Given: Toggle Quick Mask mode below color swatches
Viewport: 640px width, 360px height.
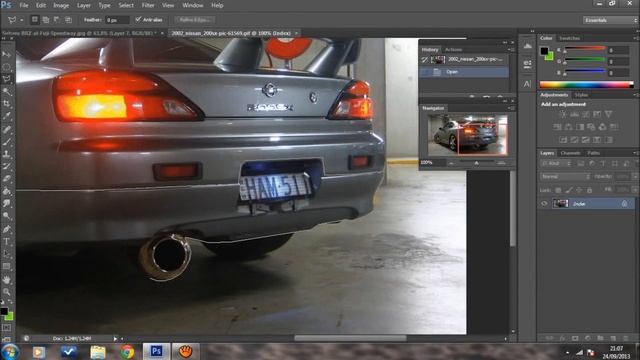Looking at the screenshot, I should (x=7, y=327).
